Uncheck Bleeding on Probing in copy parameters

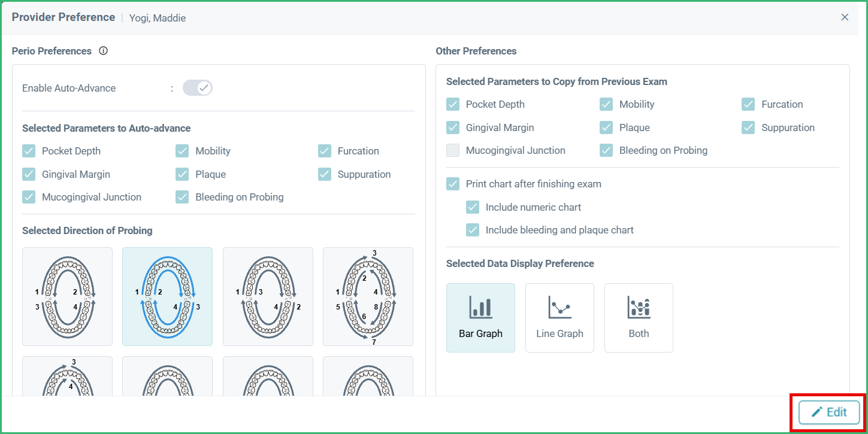(606, 150)
